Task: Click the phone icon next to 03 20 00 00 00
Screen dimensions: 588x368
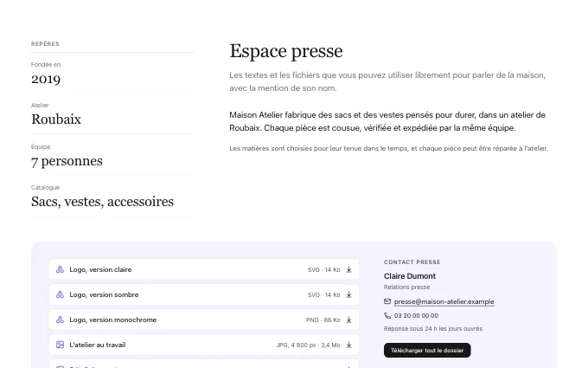Action: coord(387,315)
